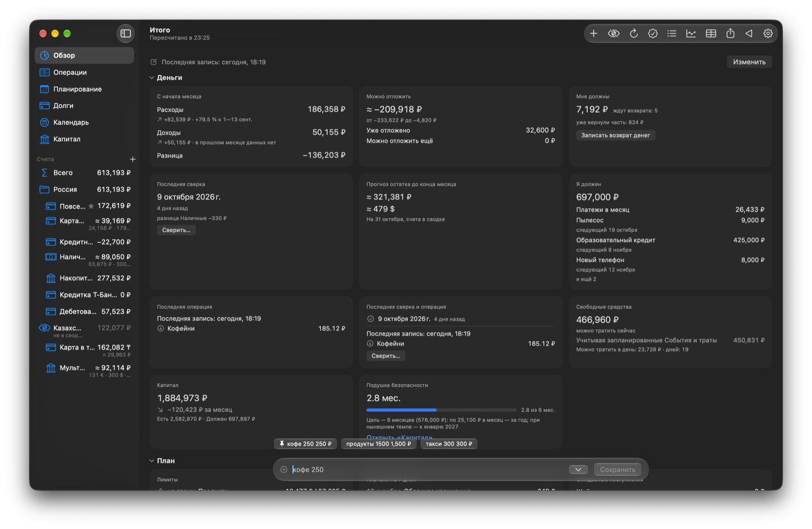Open the Долги sidebar section
This screenshot has height=529, width=812.
pos(84,106)
